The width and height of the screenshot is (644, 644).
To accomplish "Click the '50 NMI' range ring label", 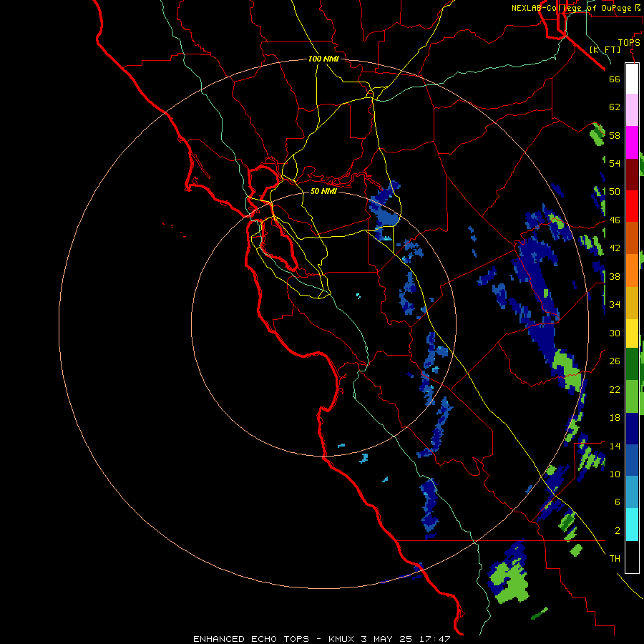I will coord(323,191).
